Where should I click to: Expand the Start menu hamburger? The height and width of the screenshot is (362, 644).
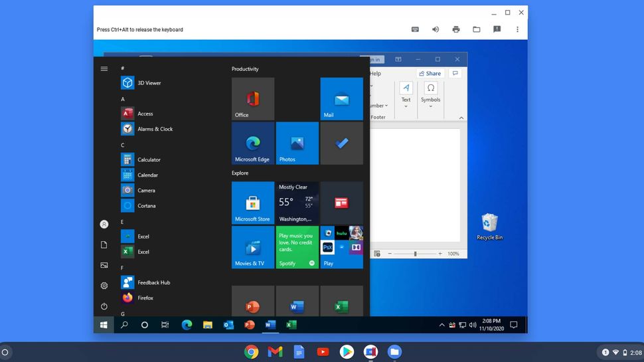tap(104, 69)
